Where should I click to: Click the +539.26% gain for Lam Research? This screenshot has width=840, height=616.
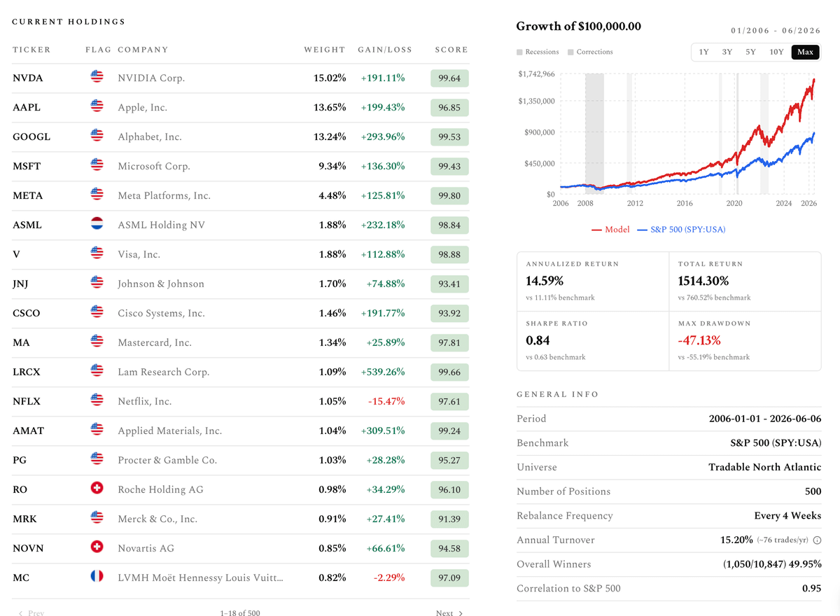pos(383,372)
